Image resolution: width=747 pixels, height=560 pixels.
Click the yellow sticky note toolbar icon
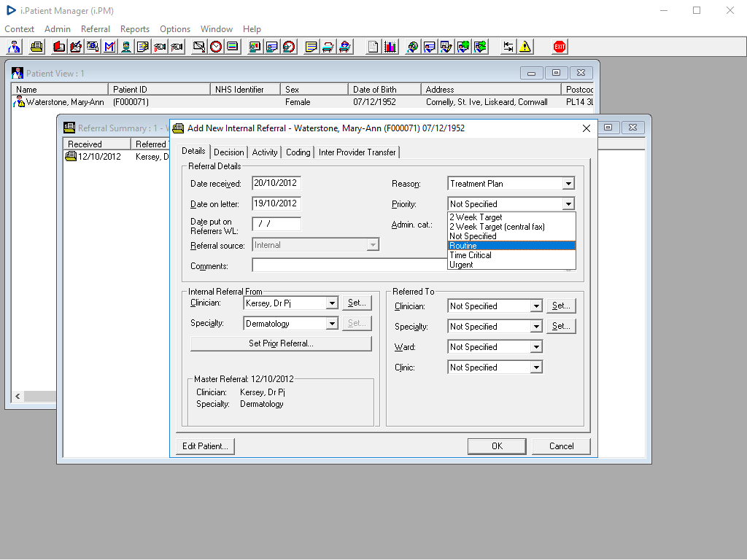pyautogui.click(x=311, y=47)
